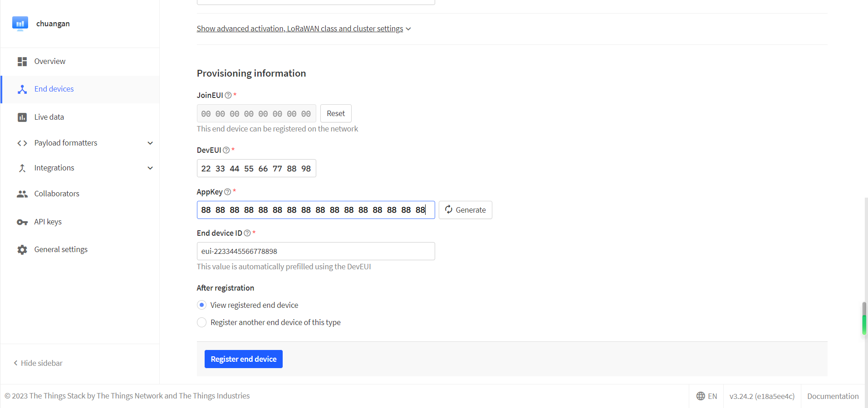The height and width of the screenshot is (408, 868).
Task: Select Register another end device radio
Action: click(x=202, y=322)
